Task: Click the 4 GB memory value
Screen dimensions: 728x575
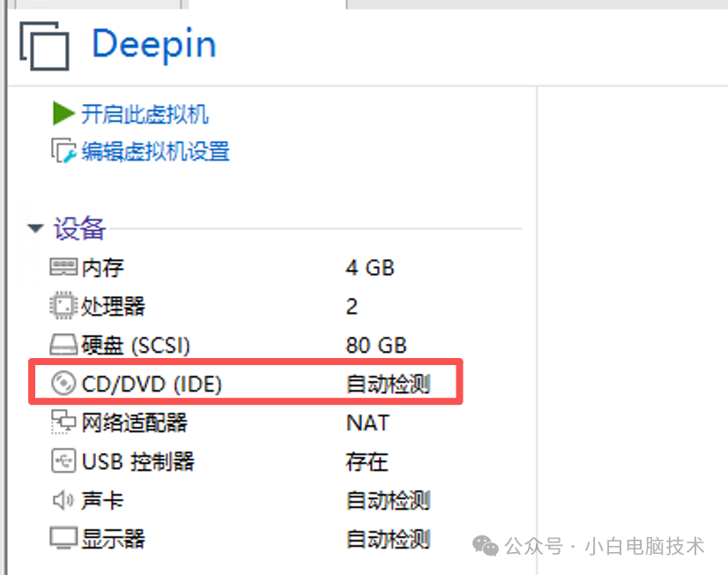Action: pyautogui.click(x=370, y=268)
